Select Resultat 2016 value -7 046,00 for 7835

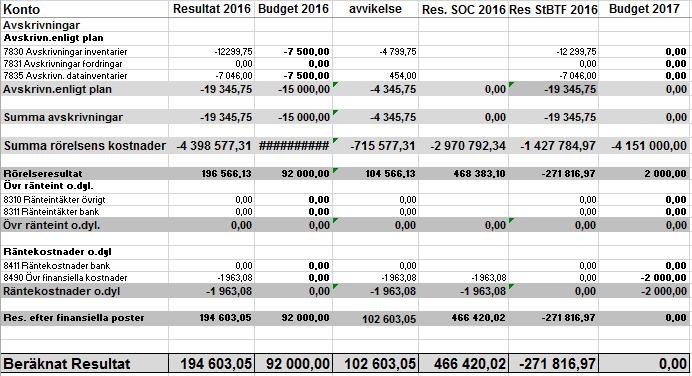(x=234, y=75)
